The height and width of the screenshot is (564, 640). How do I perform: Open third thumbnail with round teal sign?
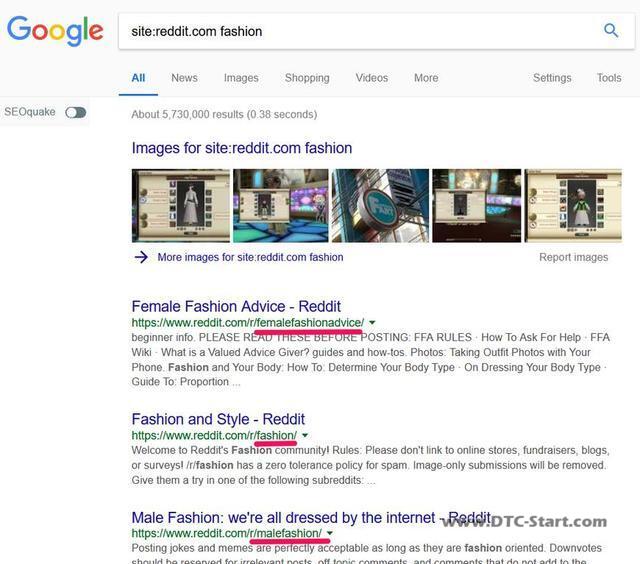coord(380,206)
